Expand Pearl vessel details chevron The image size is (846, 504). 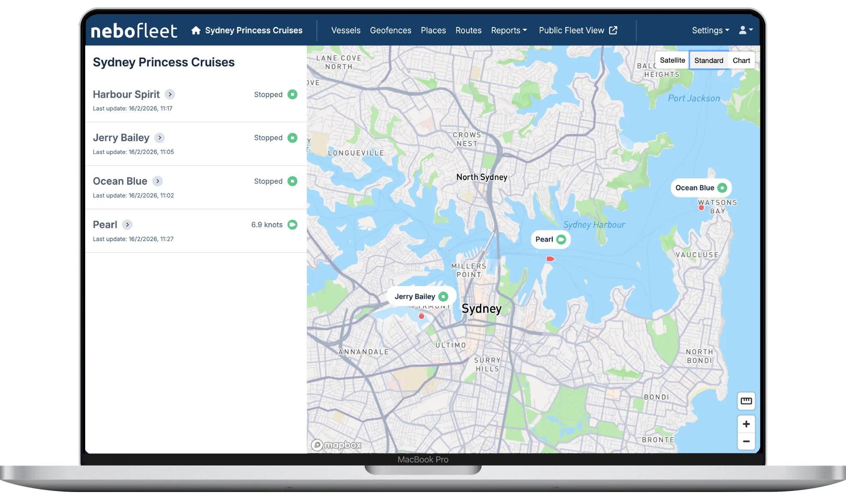[x=127, y=224]
